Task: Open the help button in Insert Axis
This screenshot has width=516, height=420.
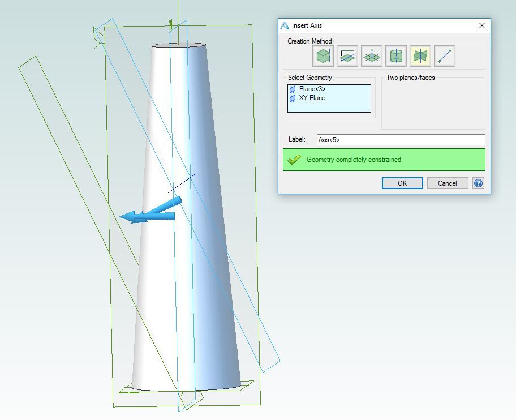Action: [478, 183]
